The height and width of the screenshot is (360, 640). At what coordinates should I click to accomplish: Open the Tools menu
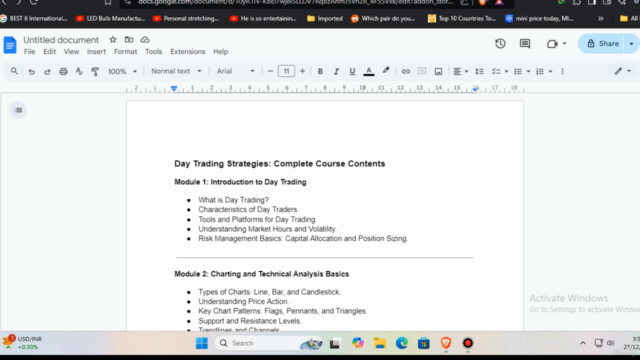153,51
